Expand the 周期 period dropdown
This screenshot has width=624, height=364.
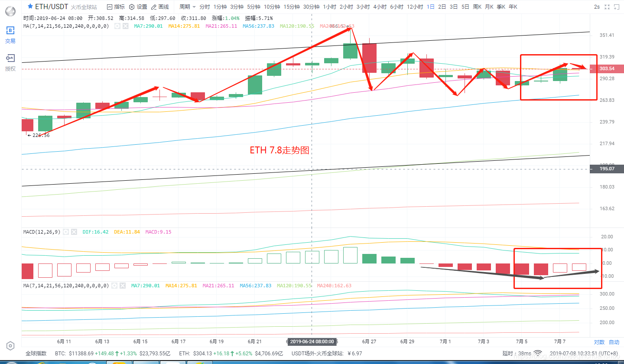click(x=188, y=7)
